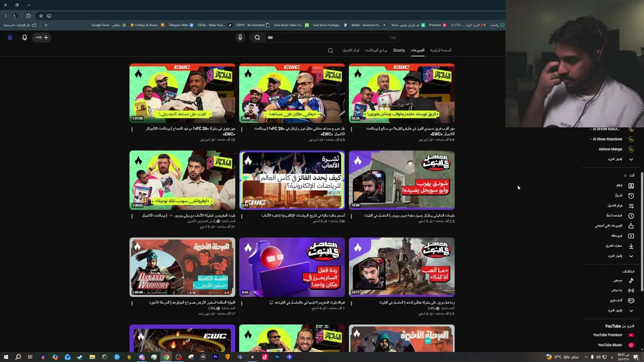
Task: Open sidebar Playlists (قوائم التشغيل) under You
Action: point(620,206)
